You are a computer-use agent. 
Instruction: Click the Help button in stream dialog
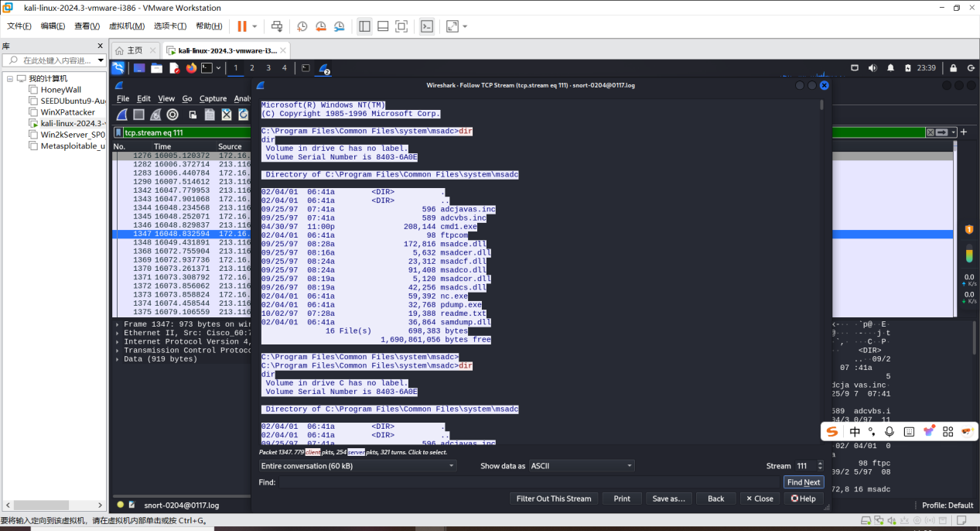coord(804,498)
